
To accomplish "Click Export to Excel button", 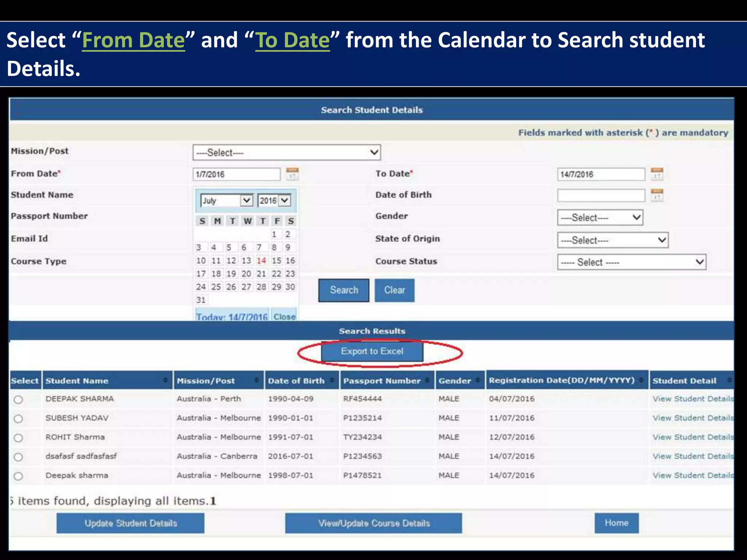I will click(x=372, y=351).
